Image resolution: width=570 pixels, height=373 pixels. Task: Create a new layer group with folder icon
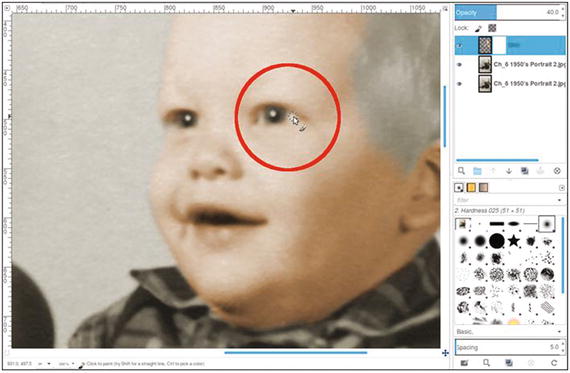pos(477,171)
